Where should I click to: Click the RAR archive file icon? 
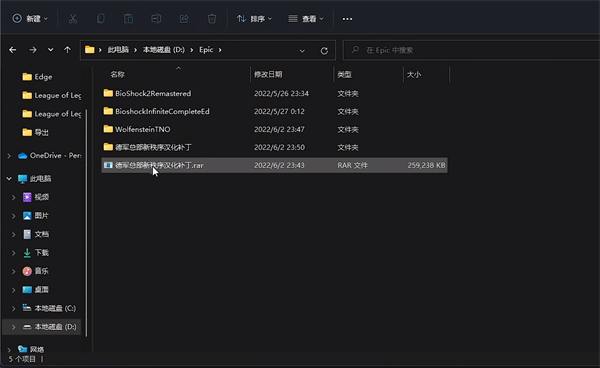click(108, 165)
